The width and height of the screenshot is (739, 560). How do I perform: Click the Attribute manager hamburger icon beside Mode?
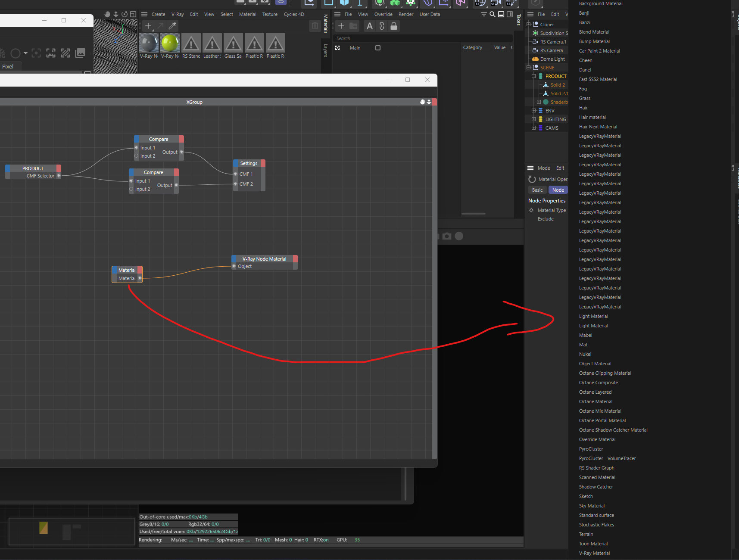530,168
